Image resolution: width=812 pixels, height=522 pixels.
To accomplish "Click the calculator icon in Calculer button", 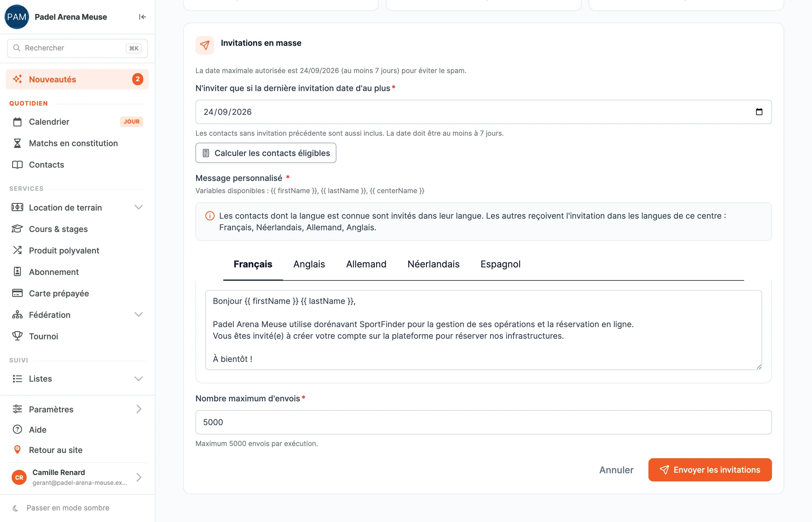I will click(206, 153).
